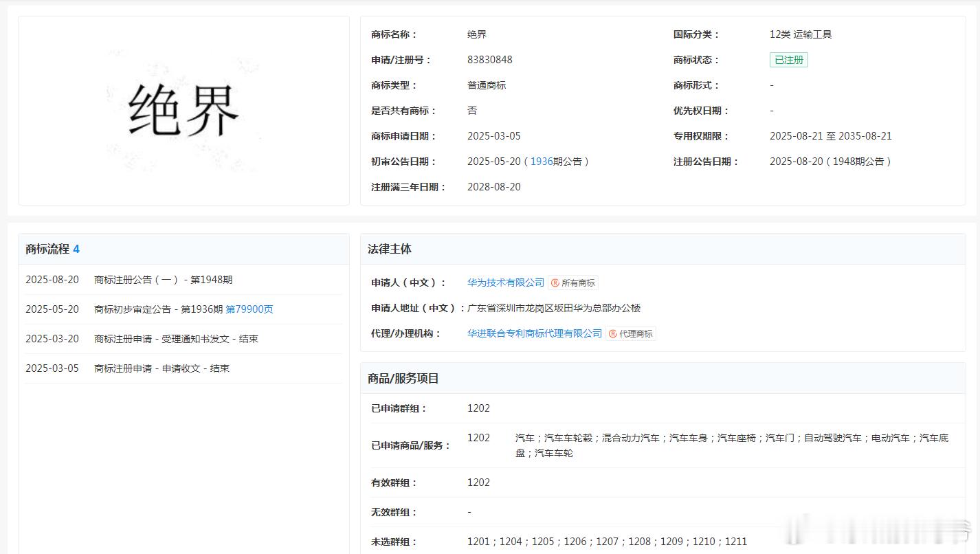Click the process count number 4
Screen dimensions: 980x554
76,249
